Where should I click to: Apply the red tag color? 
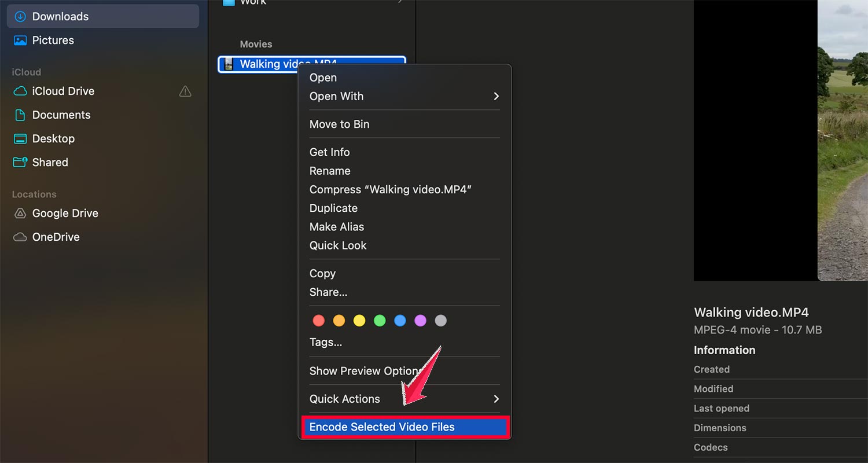(x=319, y=320)
